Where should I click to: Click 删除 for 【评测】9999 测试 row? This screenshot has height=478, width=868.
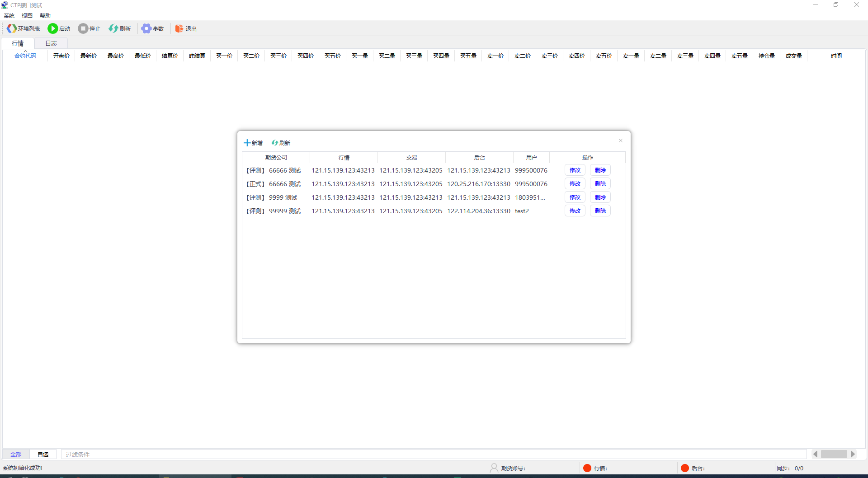600,197
